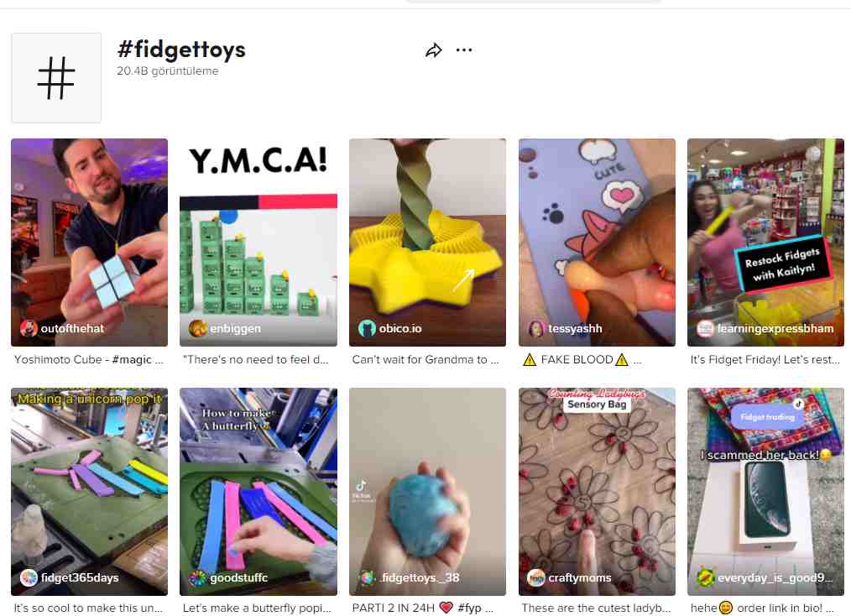This screenshot has width=851, height=616.
Task: Click the hashtag placeholder image
Action: [x=56, y=77]
